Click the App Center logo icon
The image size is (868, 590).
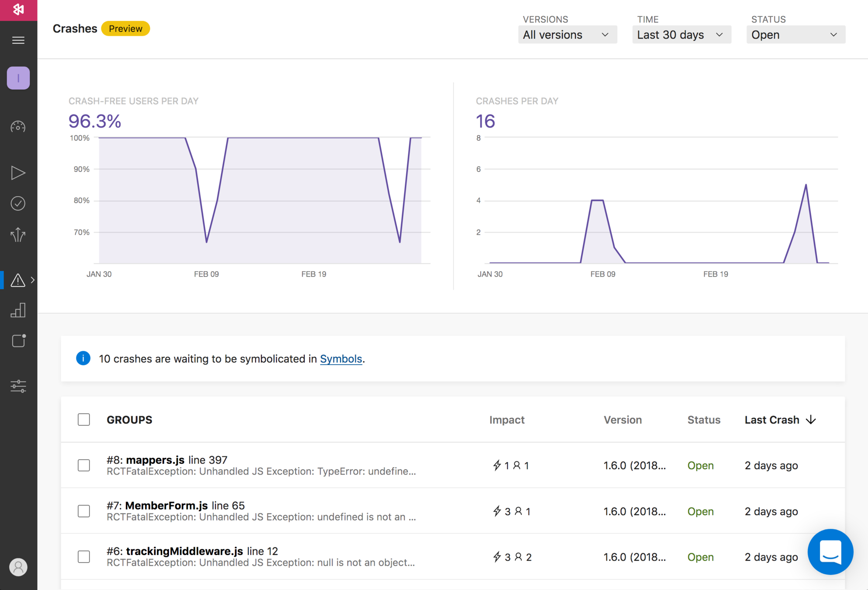click(x=18, y=10)
